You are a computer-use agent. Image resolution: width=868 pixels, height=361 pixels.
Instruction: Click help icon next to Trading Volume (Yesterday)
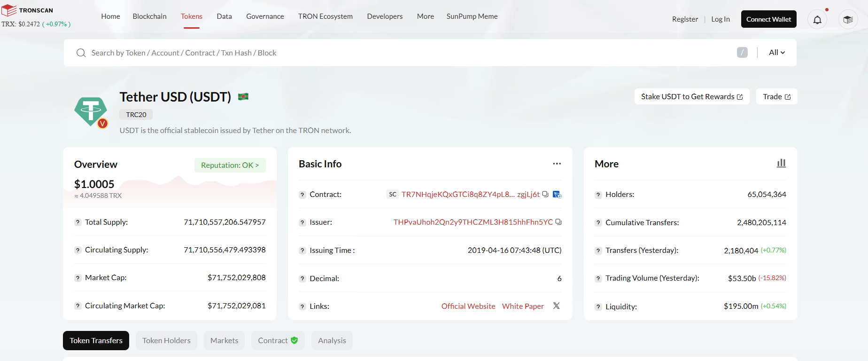click(x=598, y=278)
